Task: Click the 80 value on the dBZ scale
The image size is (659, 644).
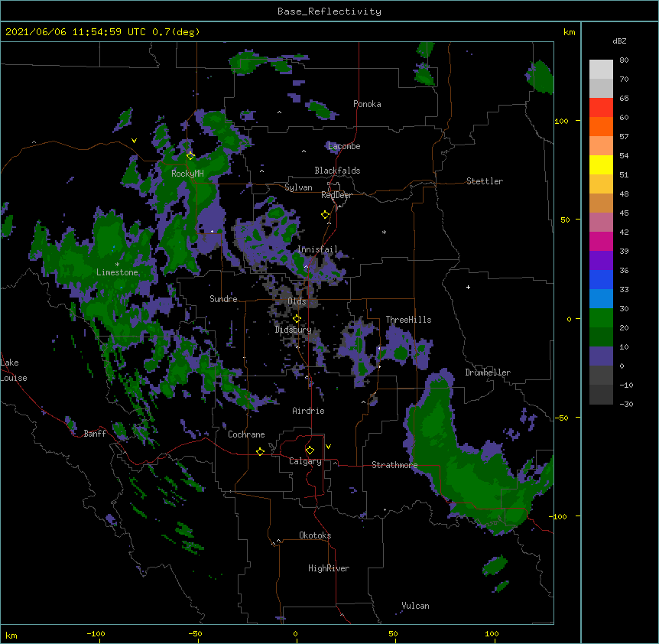Action: (x=624, y=60)
